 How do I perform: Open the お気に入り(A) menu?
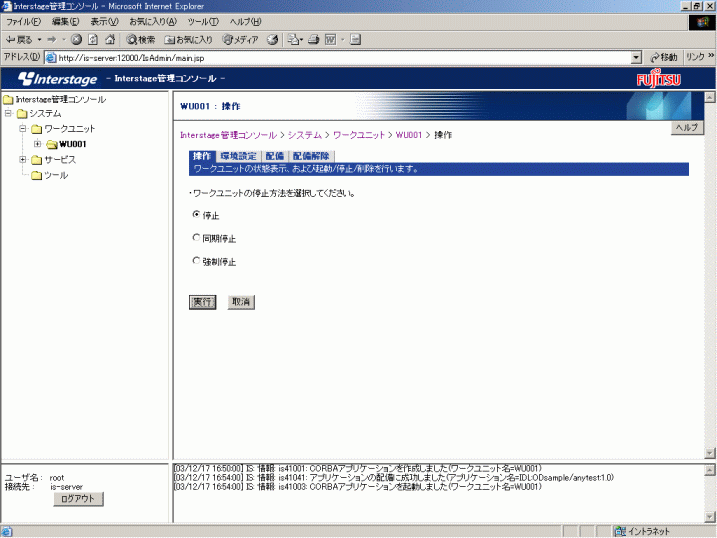(x=153, y=21)
